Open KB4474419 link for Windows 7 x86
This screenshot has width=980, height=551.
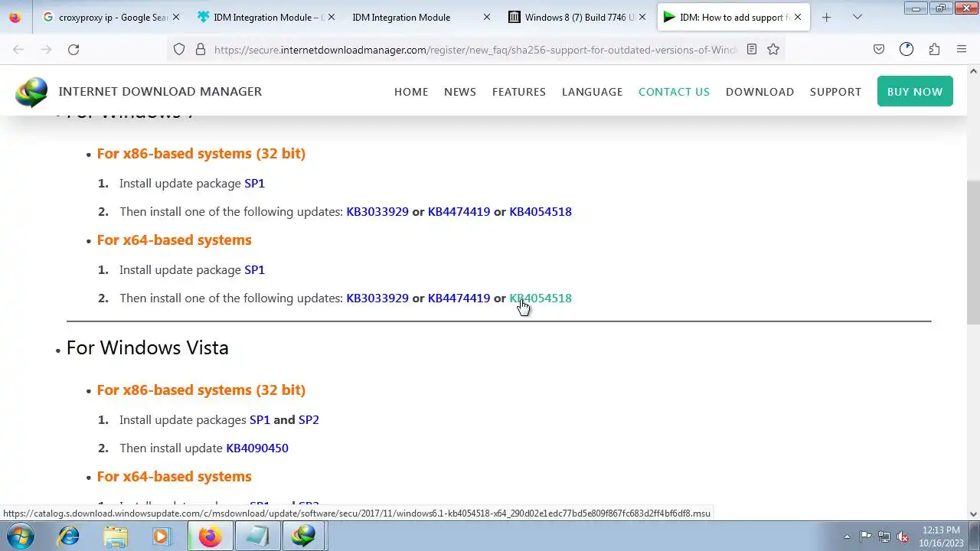pyautogui.click(x=459, y=211)
